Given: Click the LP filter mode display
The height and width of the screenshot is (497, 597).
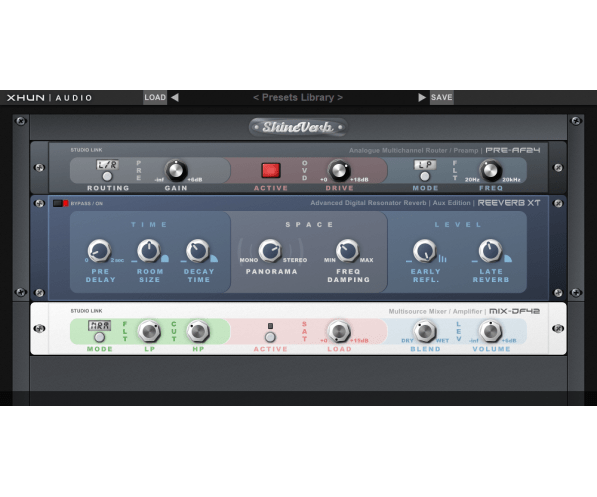Looking at the screenshot, I should (425, 165).
